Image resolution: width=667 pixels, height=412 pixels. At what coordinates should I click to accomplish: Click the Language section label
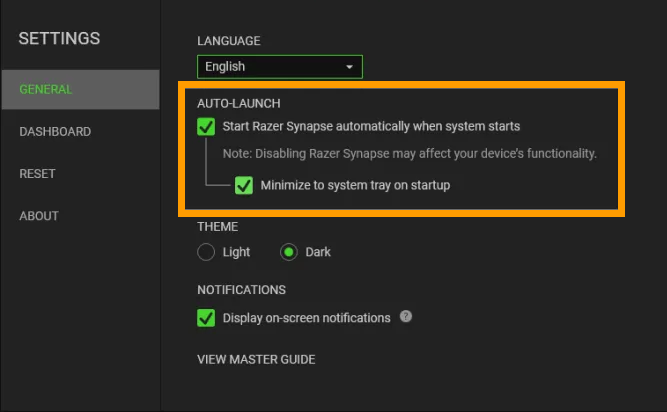pos(228,41)
